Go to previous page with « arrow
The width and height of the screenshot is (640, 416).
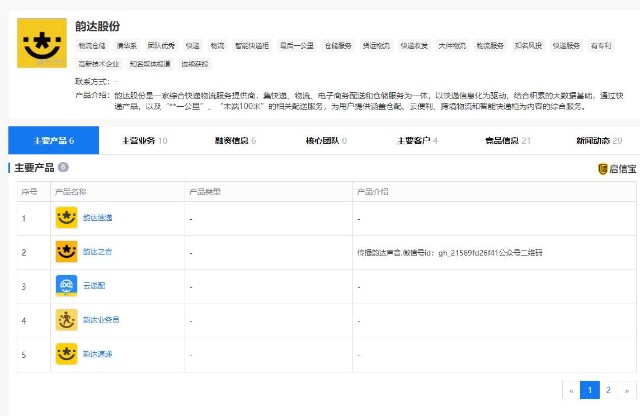pyautogui.click(x=571, y=390)
